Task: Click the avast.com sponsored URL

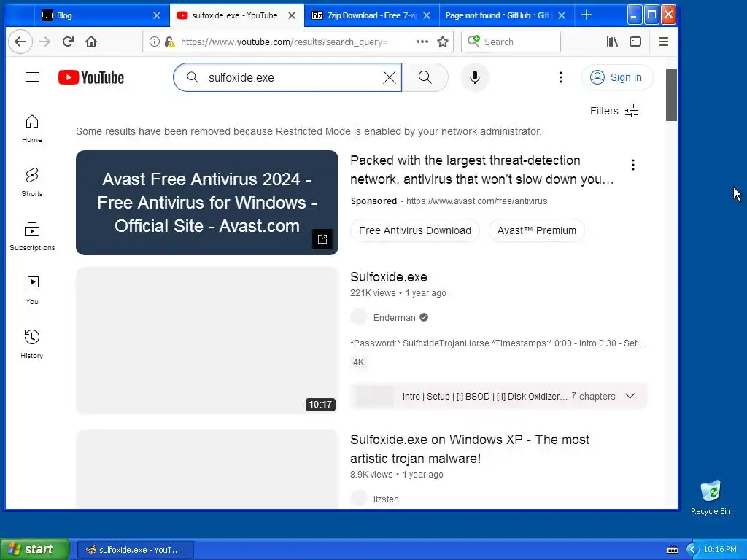Action: [x=476, y=201]
